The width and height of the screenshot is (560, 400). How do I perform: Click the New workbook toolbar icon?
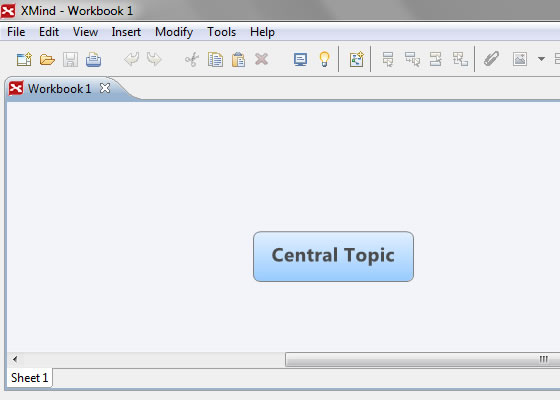pyautogui.click(x=24, y=59)
